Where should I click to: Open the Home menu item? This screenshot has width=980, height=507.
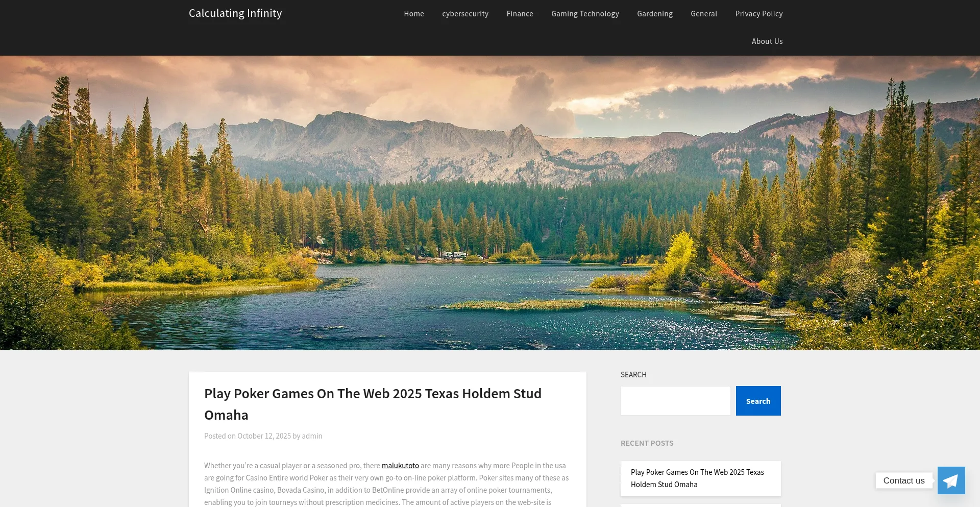click(414, 14)
